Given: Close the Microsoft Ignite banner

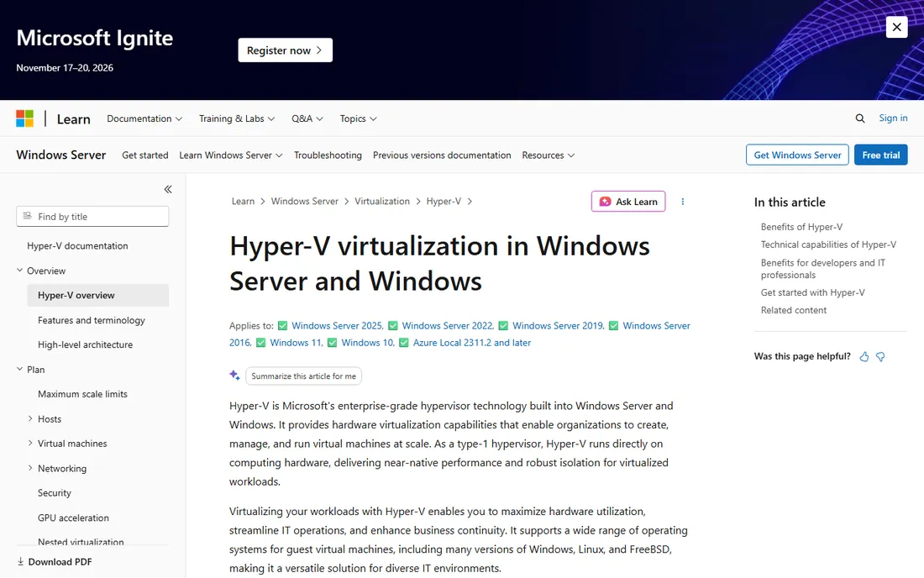Looking at the screenshot, I should pyautogui.click(x=896, y=27).
